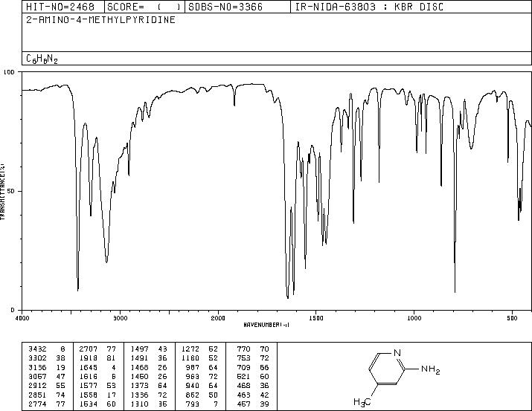This screenshot has width=532, height=411.
Task: Select peak table entry 770
Action: point(243,349)
